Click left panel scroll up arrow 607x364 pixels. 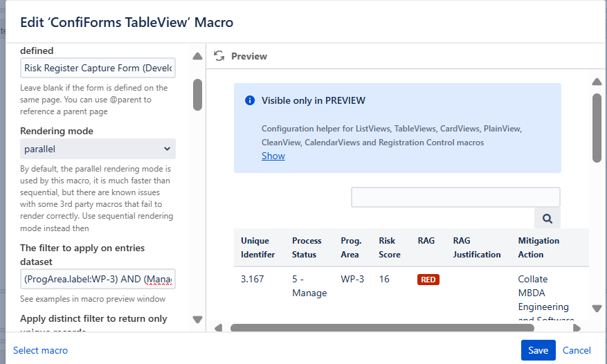pyautogui.click(x=197, y=57)
